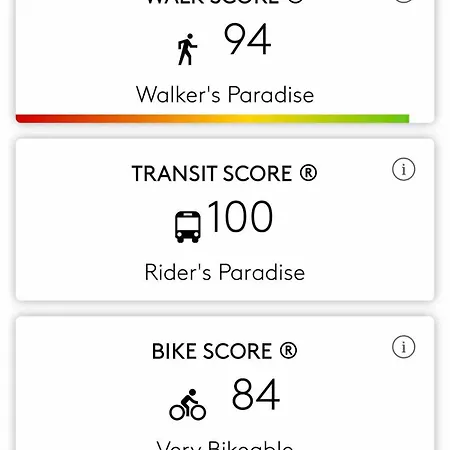Click the Walk Score info icon at top

point(403,1)
